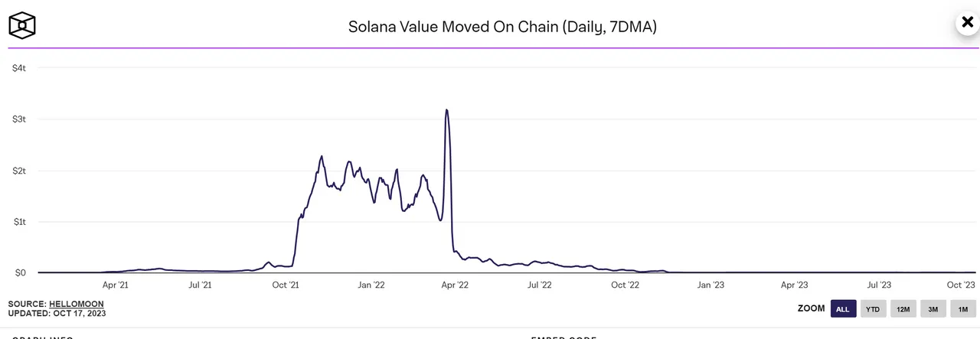Close the chart with the X button
The height and width of the screenshot is (339, 980).
967,22
